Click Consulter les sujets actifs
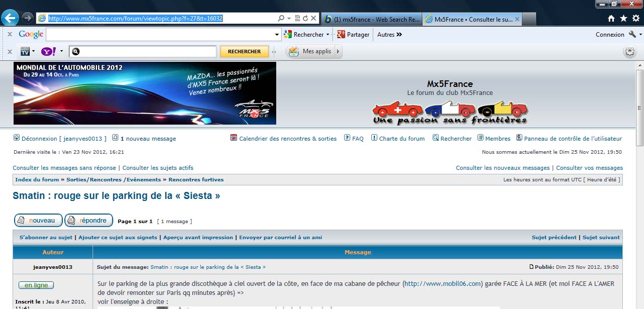The height and width of the screenshot is (309, 644). pyautogui.click(x=158, y=168)
